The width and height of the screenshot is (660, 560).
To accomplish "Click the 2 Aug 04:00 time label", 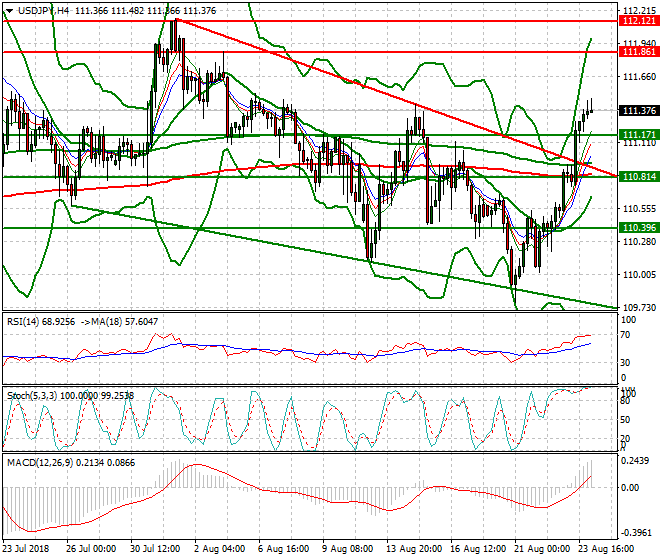I will point(220,549).
